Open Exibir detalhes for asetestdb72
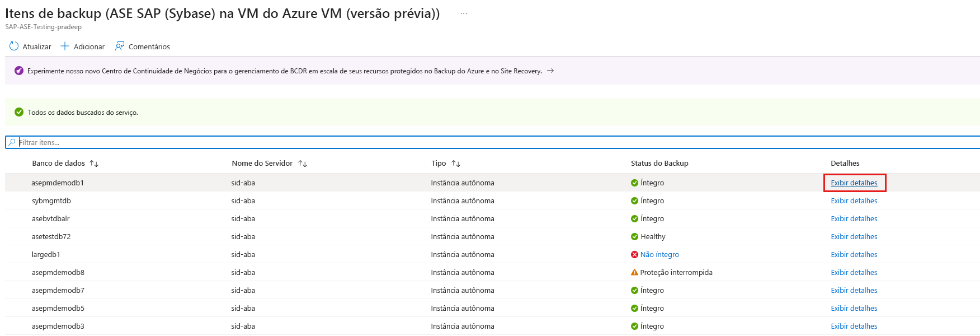Screen dimensions: 980x336 (854, 236)
